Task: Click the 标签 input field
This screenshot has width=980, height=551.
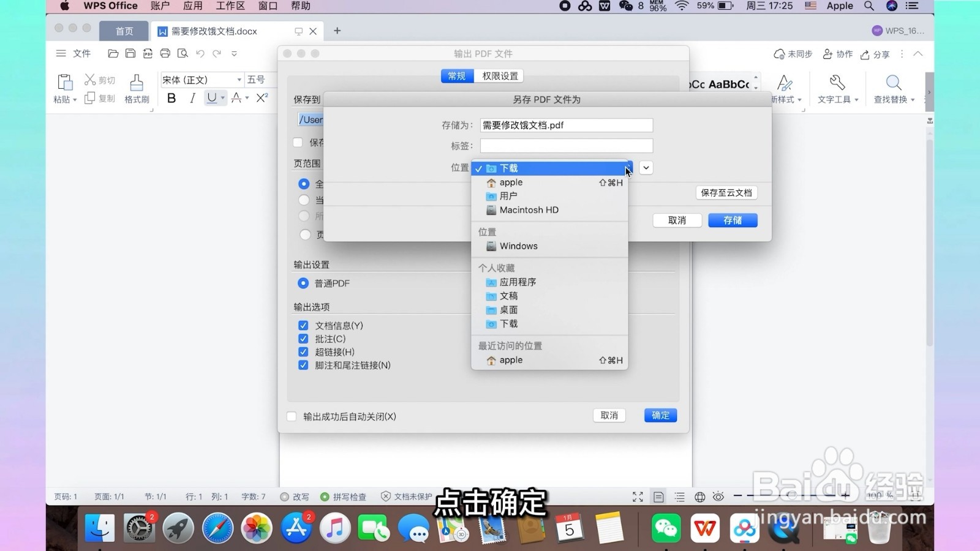Action: tap(565, 146)
